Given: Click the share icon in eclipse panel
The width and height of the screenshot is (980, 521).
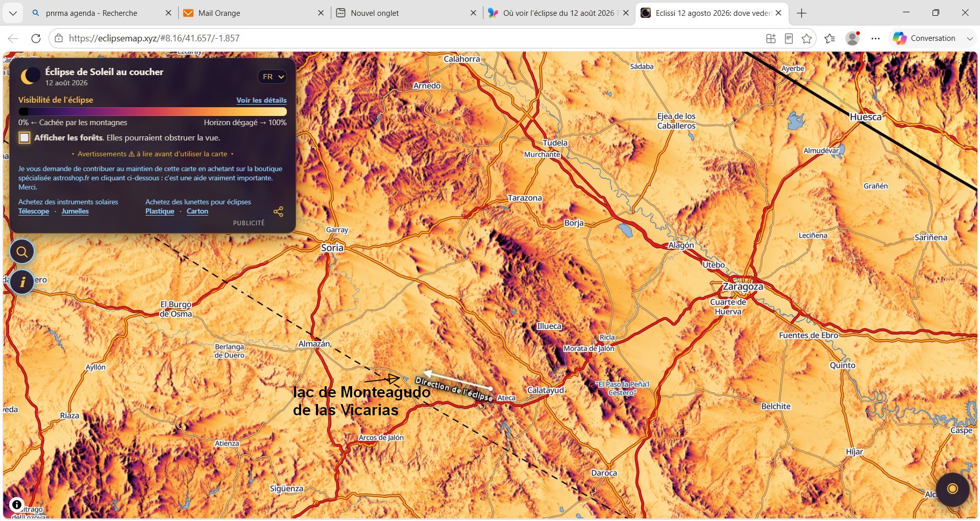Looking at the screenshot, I should coord(278,211).
